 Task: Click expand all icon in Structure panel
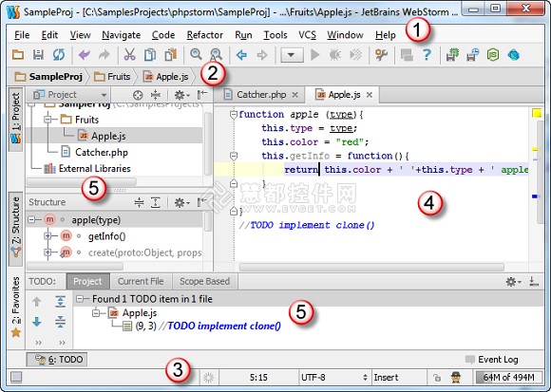point(155,202)
